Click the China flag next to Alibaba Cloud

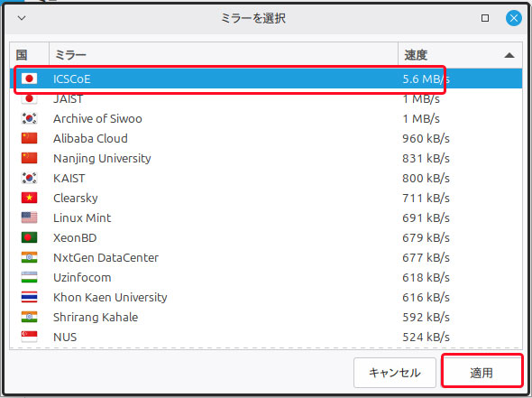coord(29,138)
